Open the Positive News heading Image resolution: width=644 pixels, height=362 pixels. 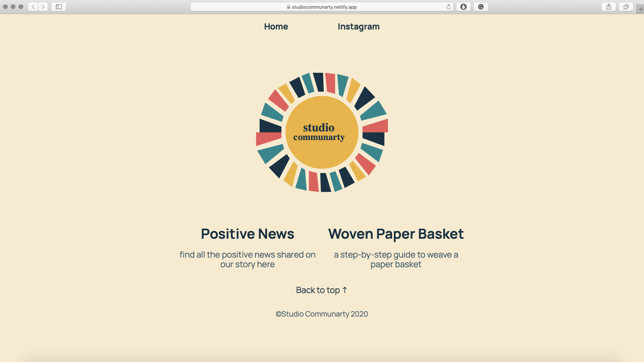point(248,234)
